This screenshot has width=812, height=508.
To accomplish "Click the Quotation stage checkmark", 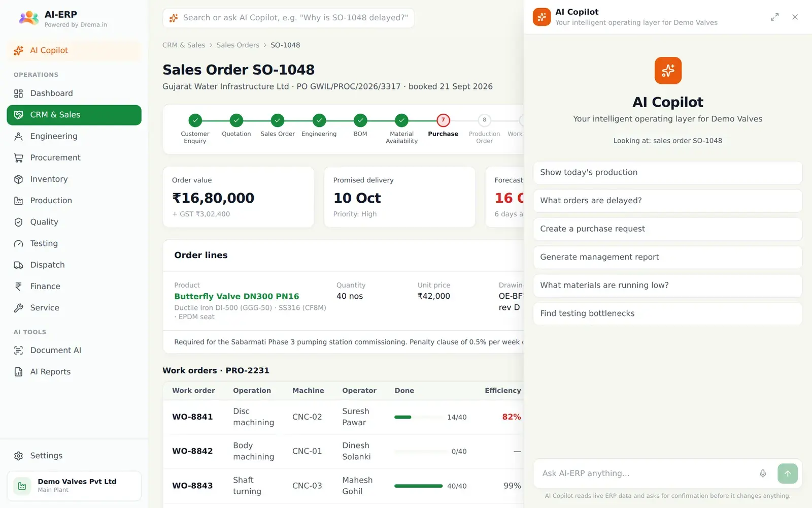I will pos(236,120).
